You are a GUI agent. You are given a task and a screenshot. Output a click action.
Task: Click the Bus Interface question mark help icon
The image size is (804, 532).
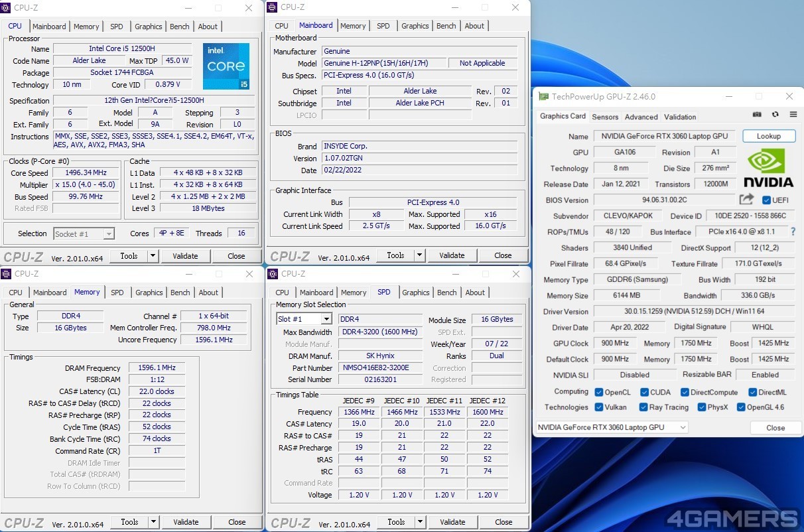(793, 232)
